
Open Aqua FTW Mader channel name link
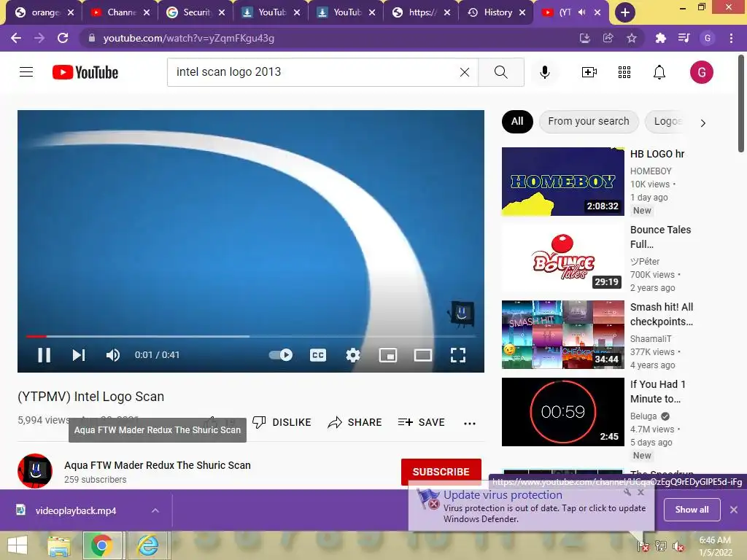(x=158, y=465)
